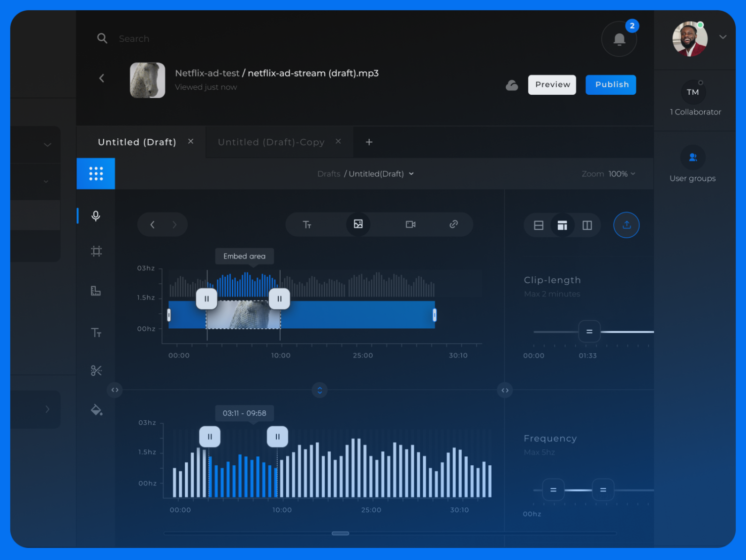Click the Clip-length slider handle

[x=589, y=332]
